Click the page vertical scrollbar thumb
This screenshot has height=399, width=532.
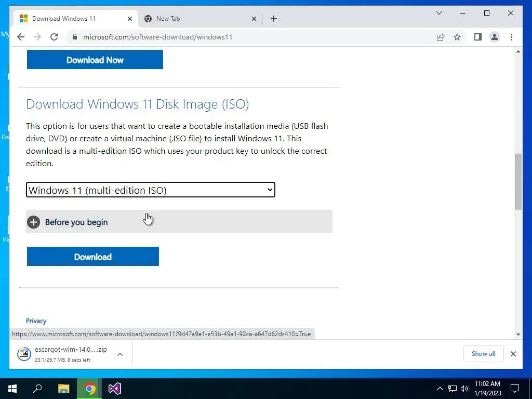pos(518,181)
